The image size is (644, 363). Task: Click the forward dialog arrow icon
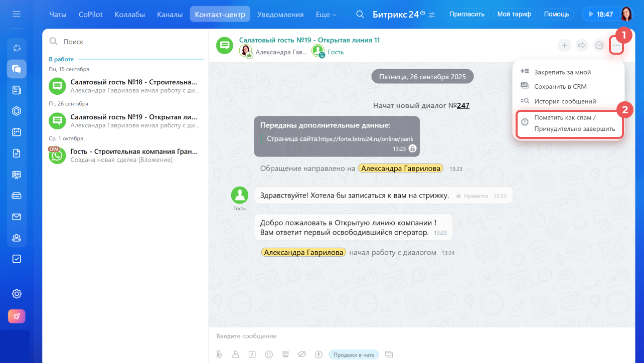pyautogui.click(x=582, y=46)
